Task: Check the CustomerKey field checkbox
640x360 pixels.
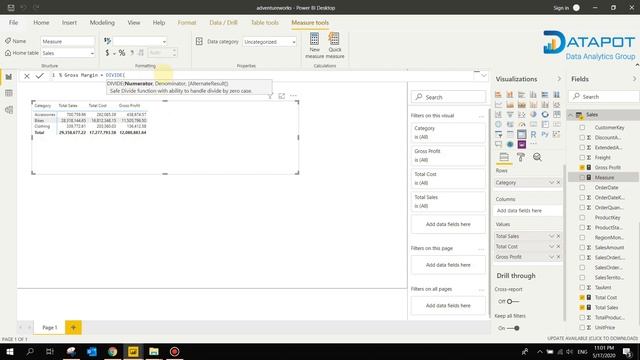Action: pyautogui.click(x=582, y=128)
